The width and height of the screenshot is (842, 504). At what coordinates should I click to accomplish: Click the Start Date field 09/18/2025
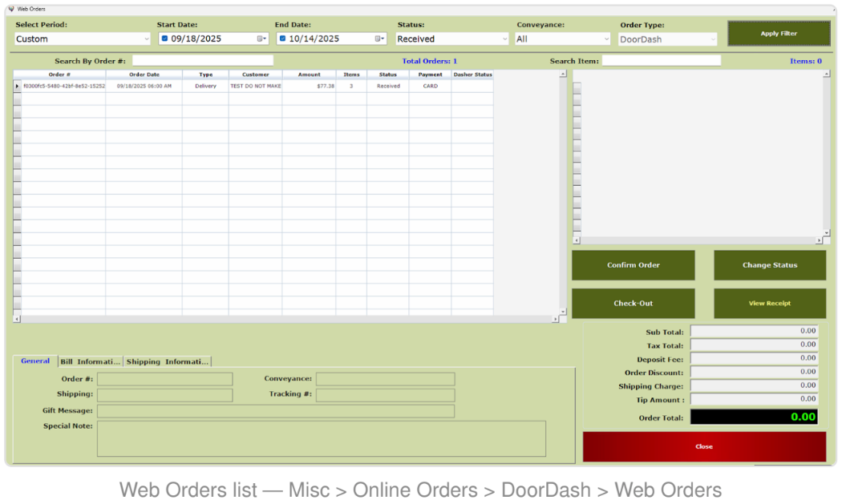[x=213, y=38]
